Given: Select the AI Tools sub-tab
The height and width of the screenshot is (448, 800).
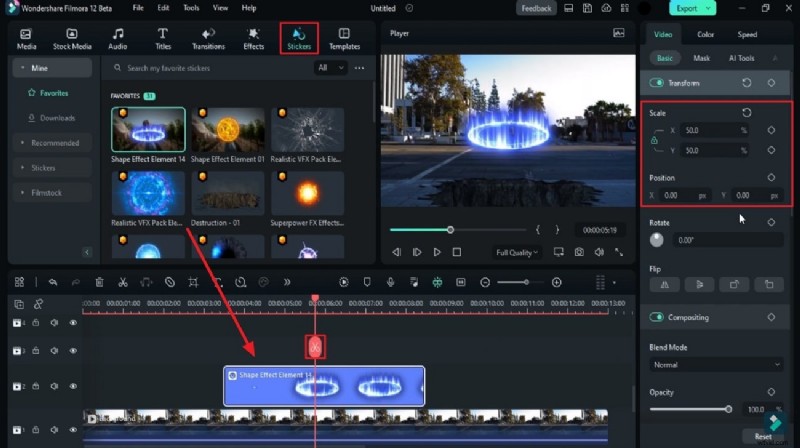Looking at the screenshot, I should coord(741,58).
